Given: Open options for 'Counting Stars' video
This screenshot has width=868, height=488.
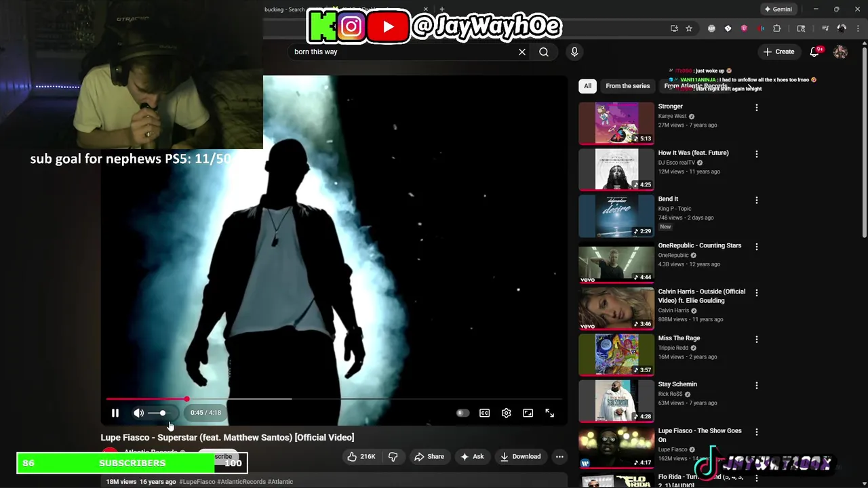Looking at the screenshot, I should [x=756, y=247].
